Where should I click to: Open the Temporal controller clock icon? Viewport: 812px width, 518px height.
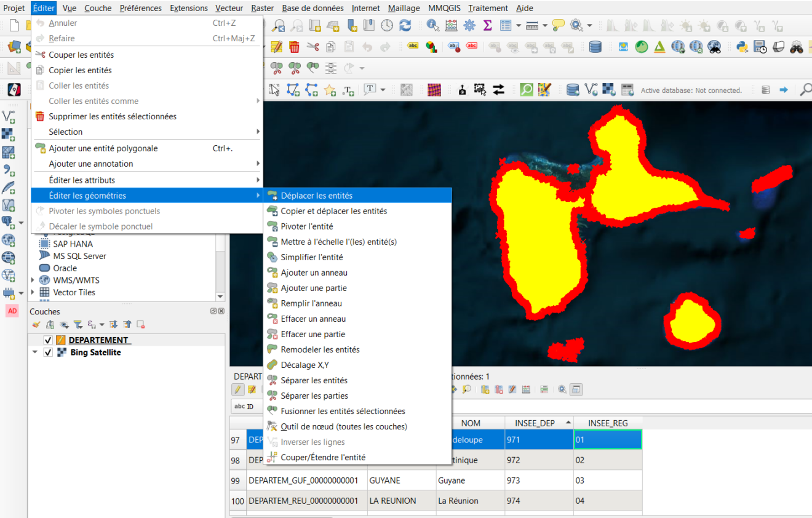387,25
